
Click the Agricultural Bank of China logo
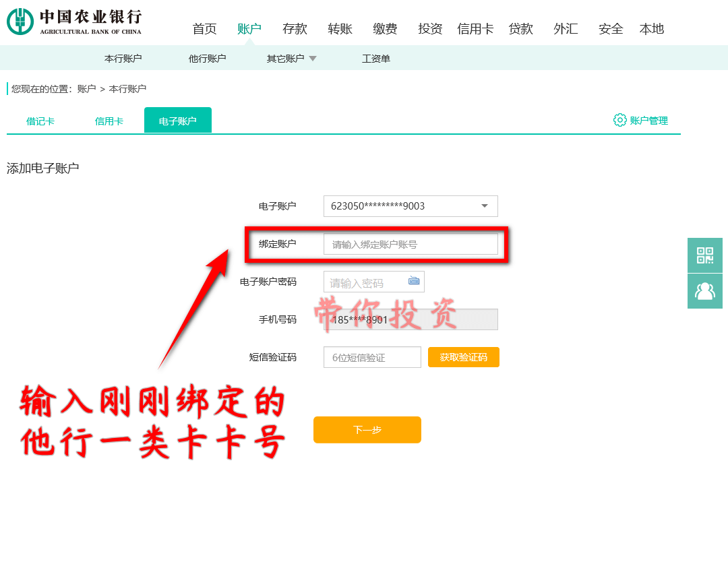click(74, 22)
